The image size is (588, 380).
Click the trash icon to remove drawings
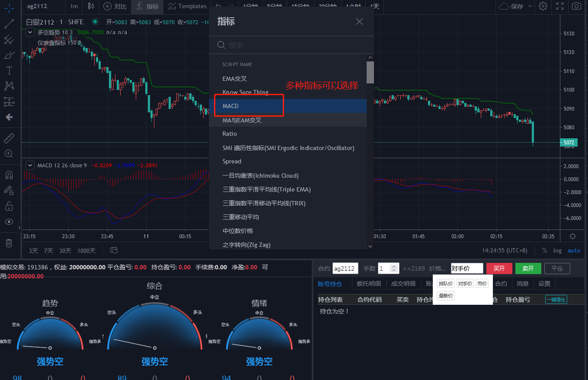tap(9, 243)
